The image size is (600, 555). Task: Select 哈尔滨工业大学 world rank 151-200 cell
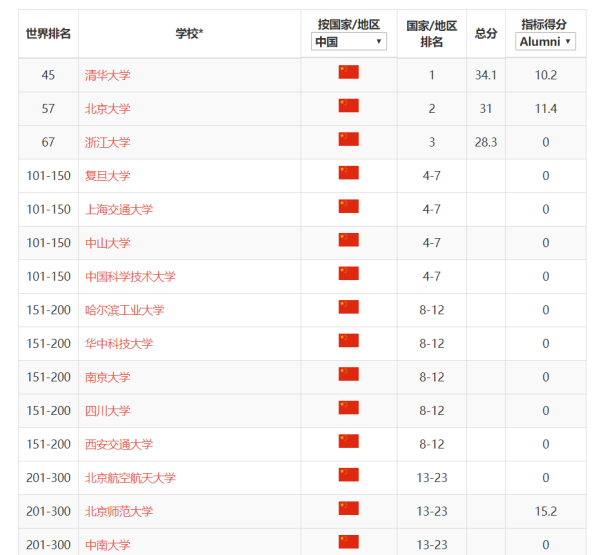(x=48, y=310)
